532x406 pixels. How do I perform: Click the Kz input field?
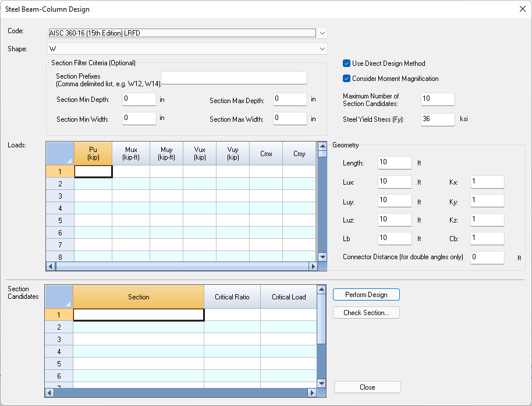click(487, 220)
